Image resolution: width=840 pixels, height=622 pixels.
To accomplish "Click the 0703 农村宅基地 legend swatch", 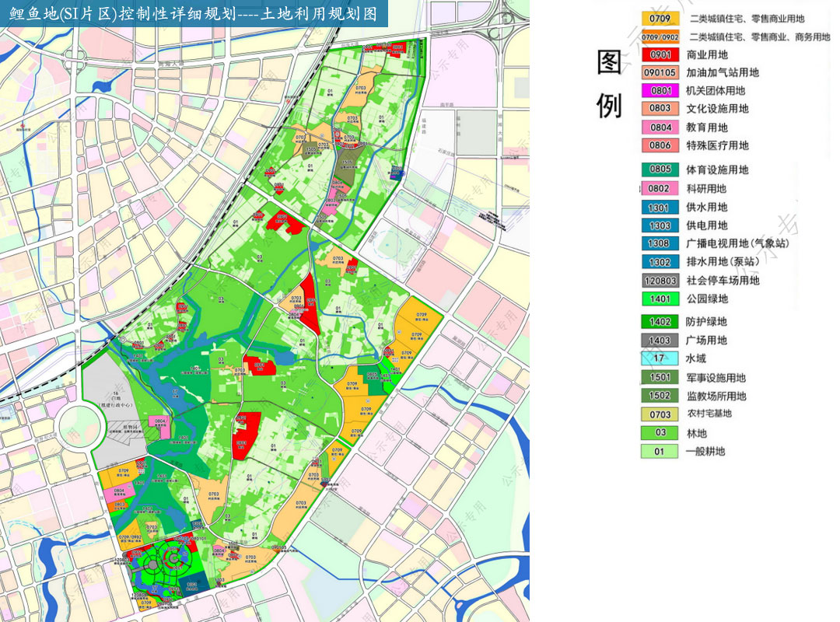I will 660,414.
